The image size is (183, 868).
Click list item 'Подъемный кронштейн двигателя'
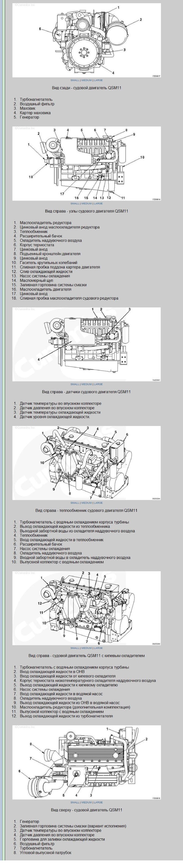pyautogui.click(x=50, y=254)
